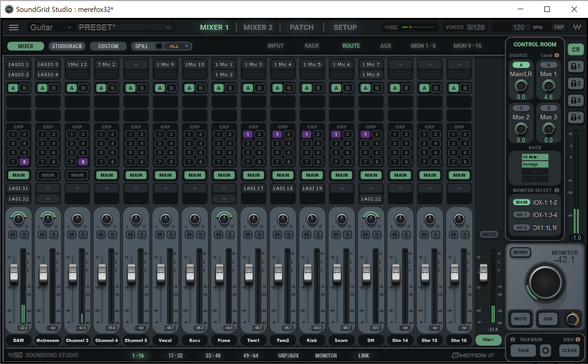Click the pan knob on DAW channel
Viewport: 588px width, 364px height.
coord(18,219)
